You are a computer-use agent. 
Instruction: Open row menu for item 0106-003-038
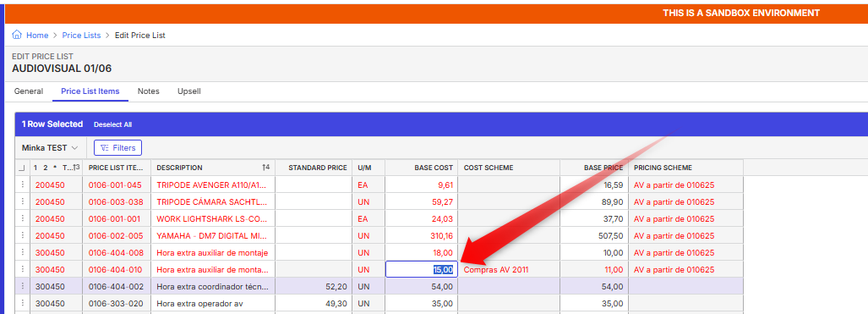tap(22, 201)
